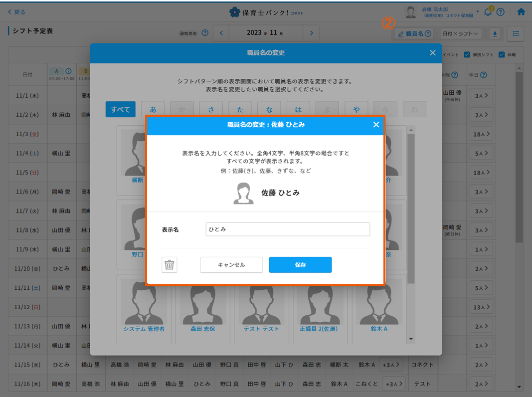Select the さ kana filter tab
Image resolution: width=532 pixels, height=399 pixels.
pyautogui.click(x=211, y=109)
